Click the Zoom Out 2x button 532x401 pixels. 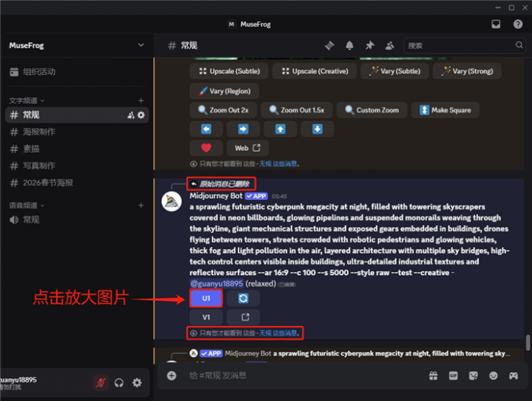(x=223, y=110)
